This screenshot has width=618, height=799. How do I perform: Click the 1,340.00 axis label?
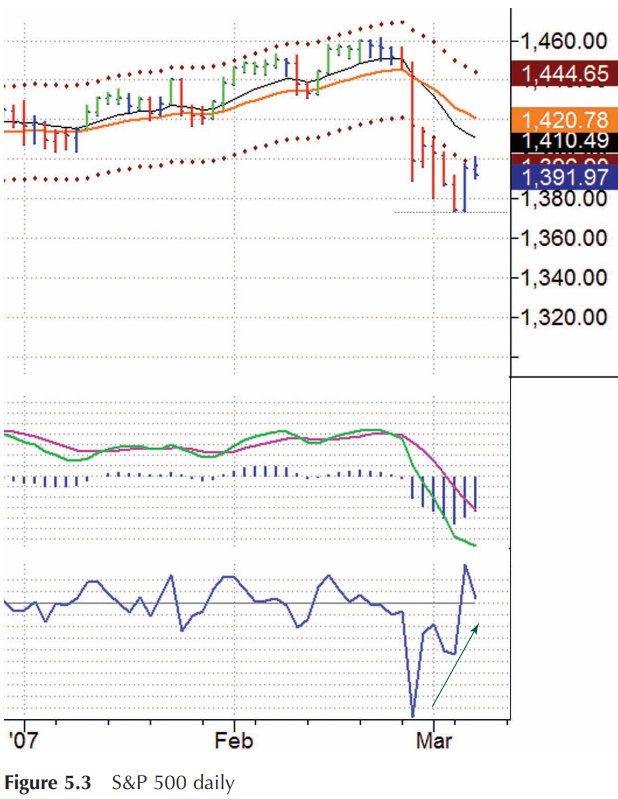pos(565,277)
